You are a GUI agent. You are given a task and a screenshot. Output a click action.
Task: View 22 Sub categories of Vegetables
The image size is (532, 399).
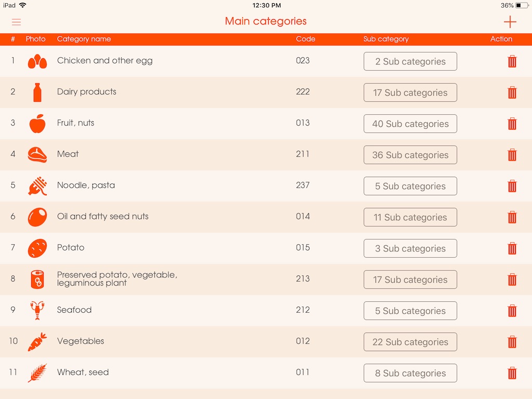point(410,342)
